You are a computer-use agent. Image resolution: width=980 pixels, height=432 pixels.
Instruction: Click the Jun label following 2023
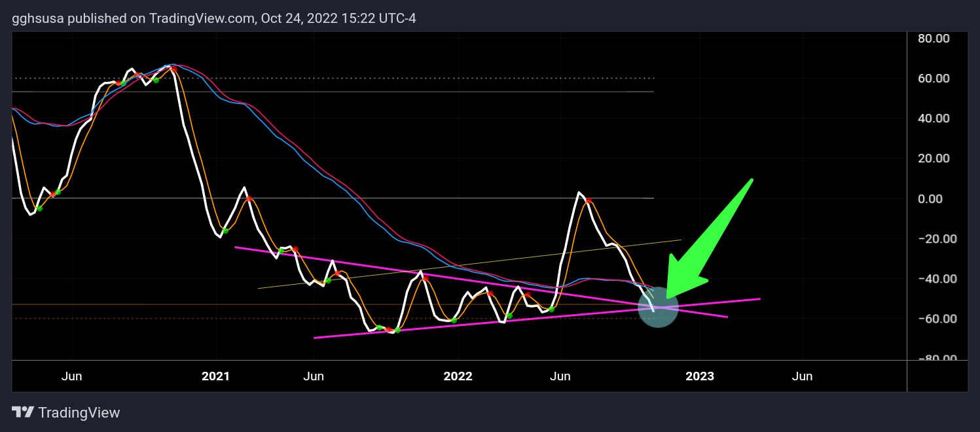[x=803, y=376]
